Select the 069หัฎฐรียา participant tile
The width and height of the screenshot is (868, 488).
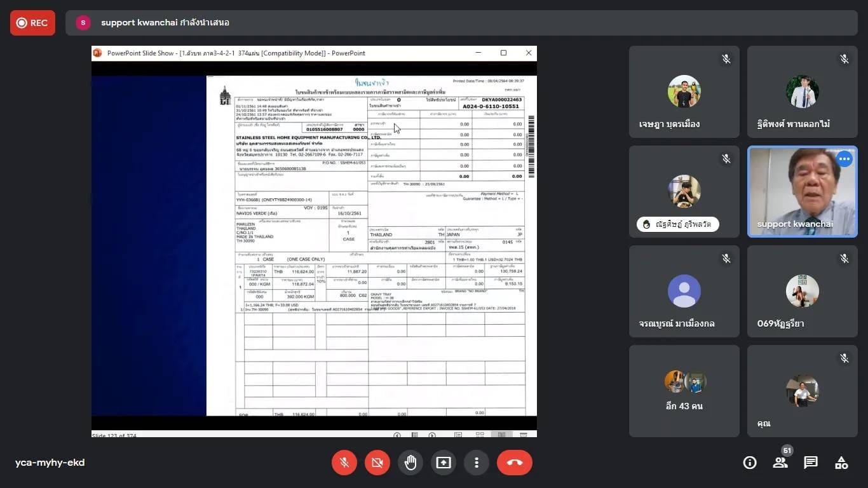[803, 292]
